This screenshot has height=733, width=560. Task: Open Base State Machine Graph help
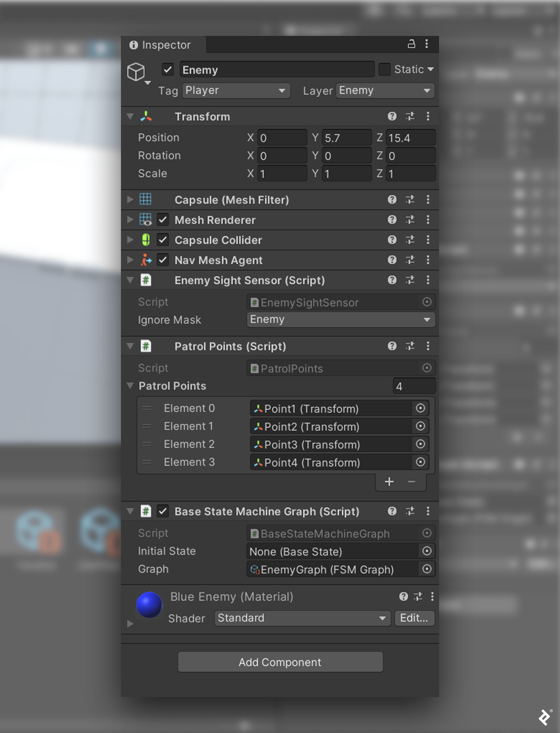point(392,511)
